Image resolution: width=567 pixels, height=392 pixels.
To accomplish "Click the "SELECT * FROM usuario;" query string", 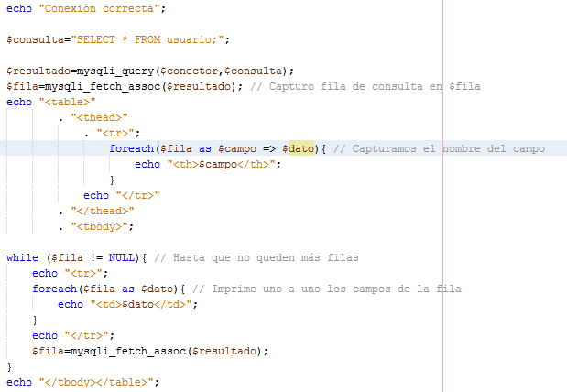I will (147, 39).
